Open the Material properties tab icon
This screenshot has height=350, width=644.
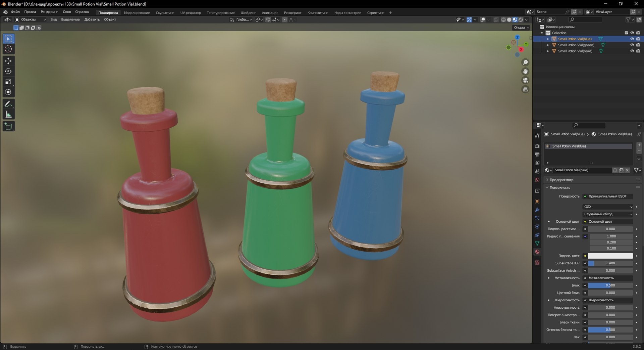click(537, 252)
